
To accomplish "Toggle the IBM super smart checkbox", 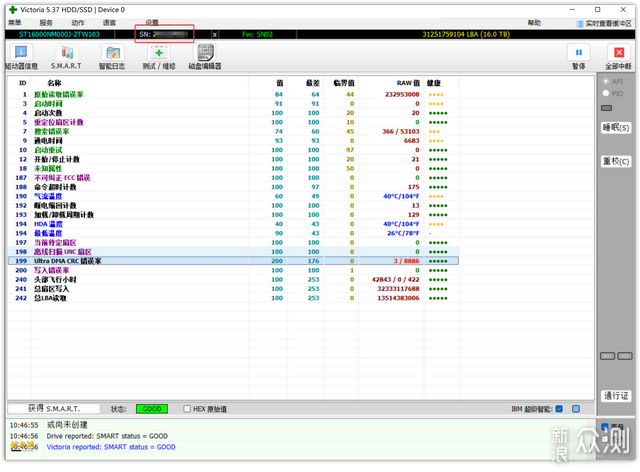I will click(x=559, y=409).
